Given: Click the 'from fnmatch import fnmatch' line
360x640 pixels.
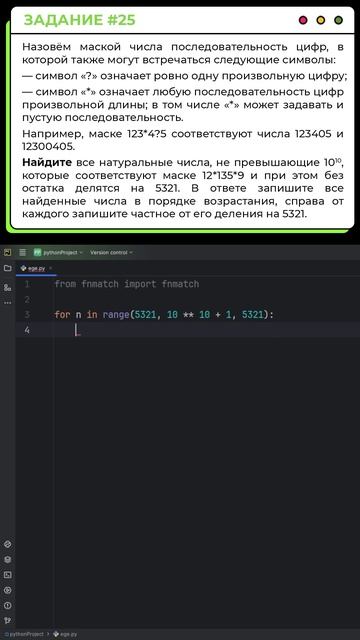Looking at the screenshot, I should (127, 284).
